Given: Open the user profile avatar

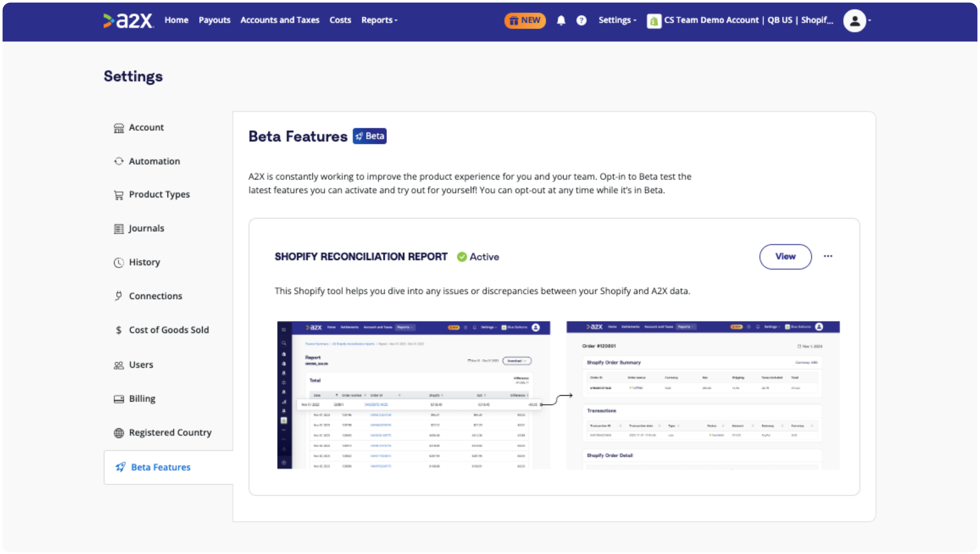Looking at the screenshot, I should (854, 21).
